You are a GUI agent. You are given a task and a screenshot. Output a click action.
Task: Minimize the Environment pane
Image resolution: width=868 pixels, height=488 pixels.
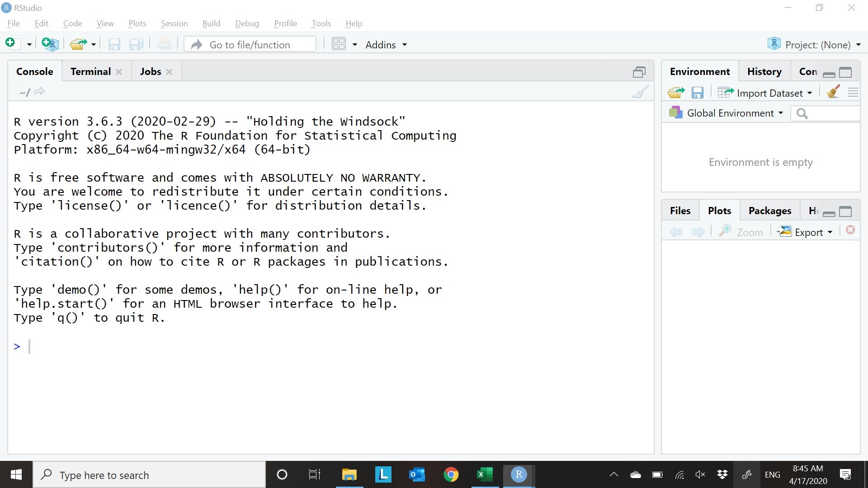coord(830,73)
